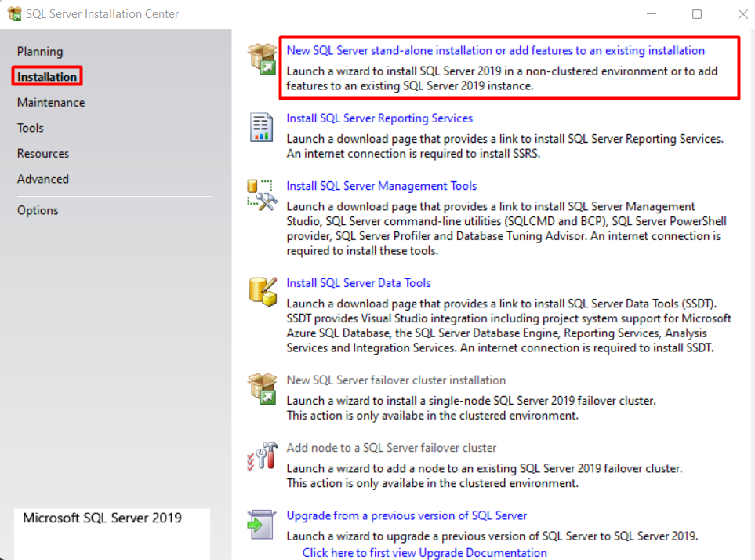This screenshot has width=755, height=560.
Task: Launch Upgrade from a previous version link
Action: 406,516
